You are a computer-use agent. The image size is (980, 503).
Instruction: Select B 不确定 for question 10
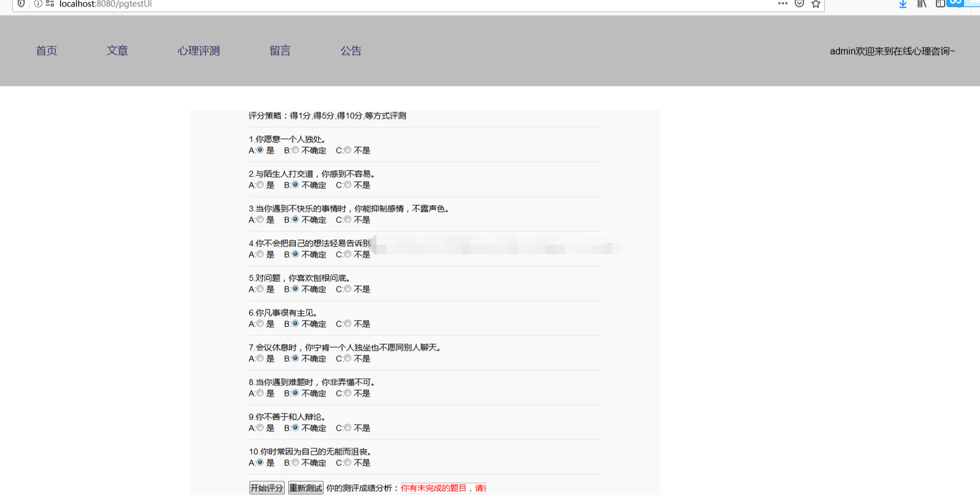tap(295, 462)
